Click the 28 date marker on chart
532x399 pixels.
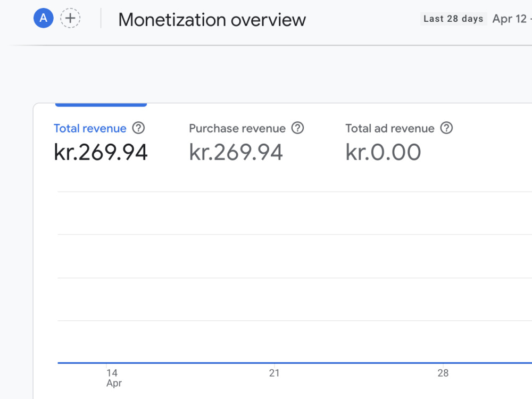[443, 373]
